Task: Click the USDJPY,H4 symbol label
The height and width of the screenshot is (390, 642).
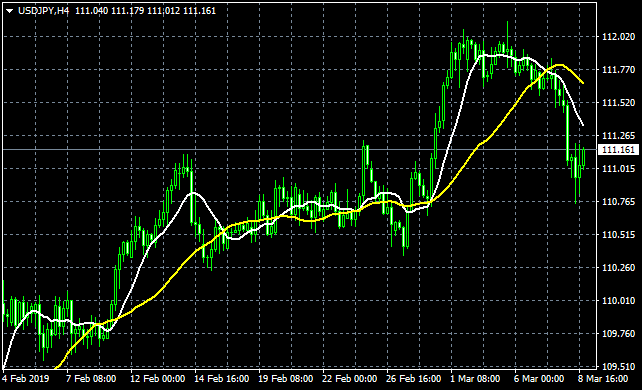Action: pyautogui.click(x=43, y=11)
